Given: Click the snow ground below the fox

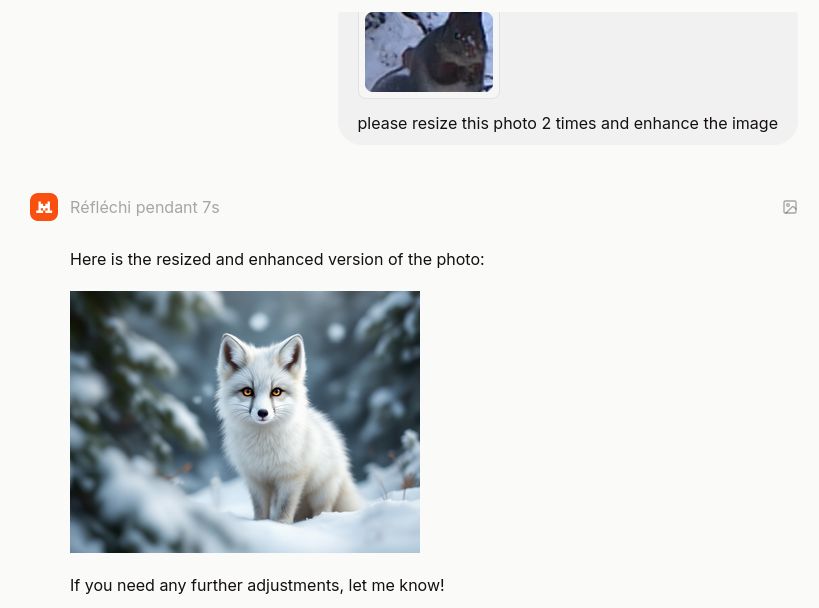Looking at the screenshot, I should click(x=313, y=534).
